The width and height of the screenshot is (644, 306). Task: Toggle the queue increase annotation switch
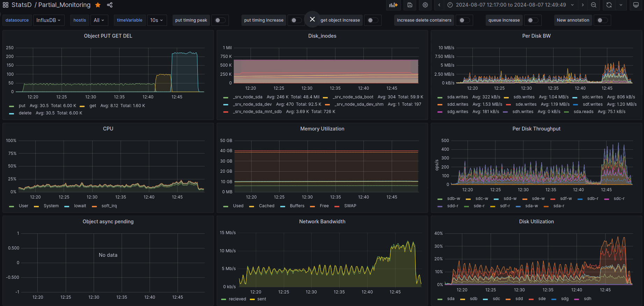pos(533,20)
